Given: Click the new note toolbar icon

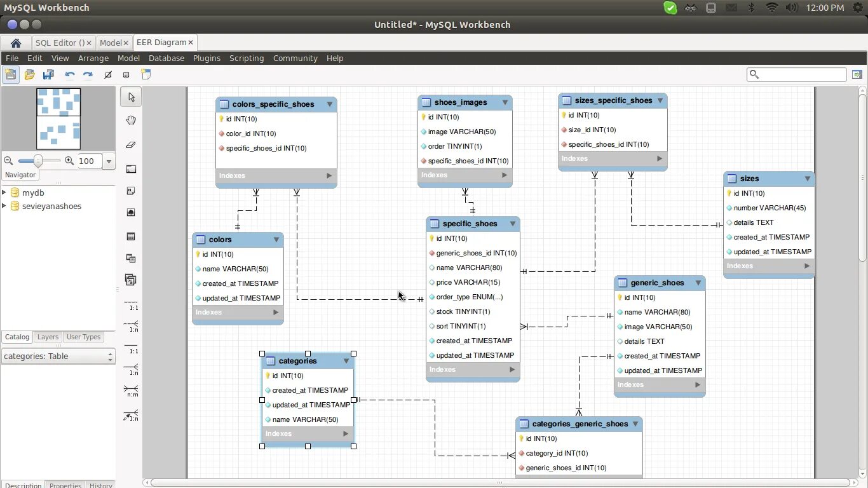Looking at the screenshot, I should tap(146, 74).
